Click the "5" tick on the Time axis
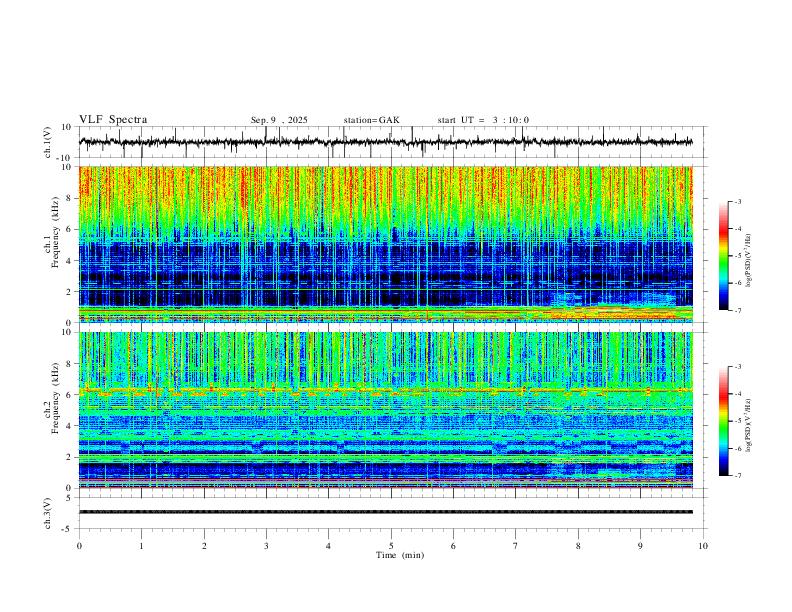This screenshot has height=612, width=792. 391,546
